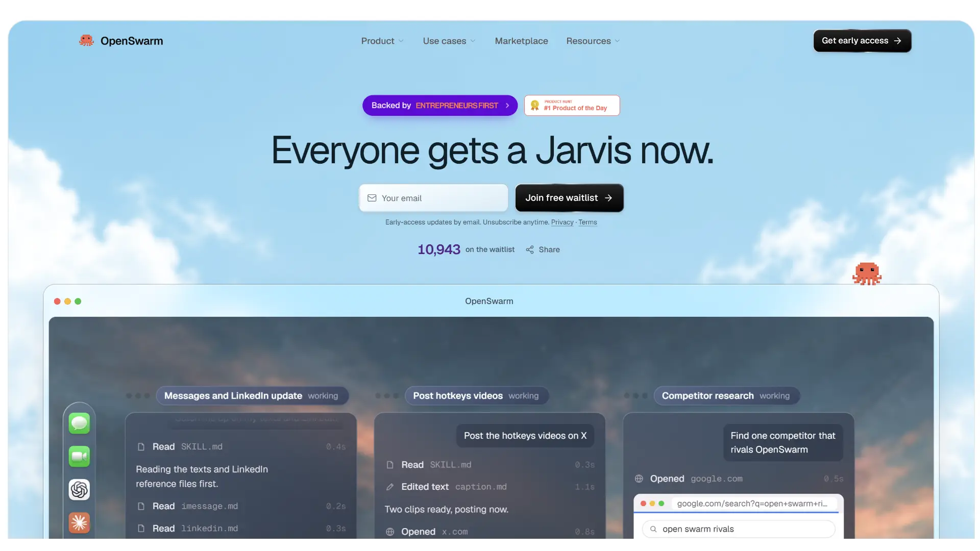Screen dimensions: 980x551
Task: Open the Terms link
Action: [587, 222]
